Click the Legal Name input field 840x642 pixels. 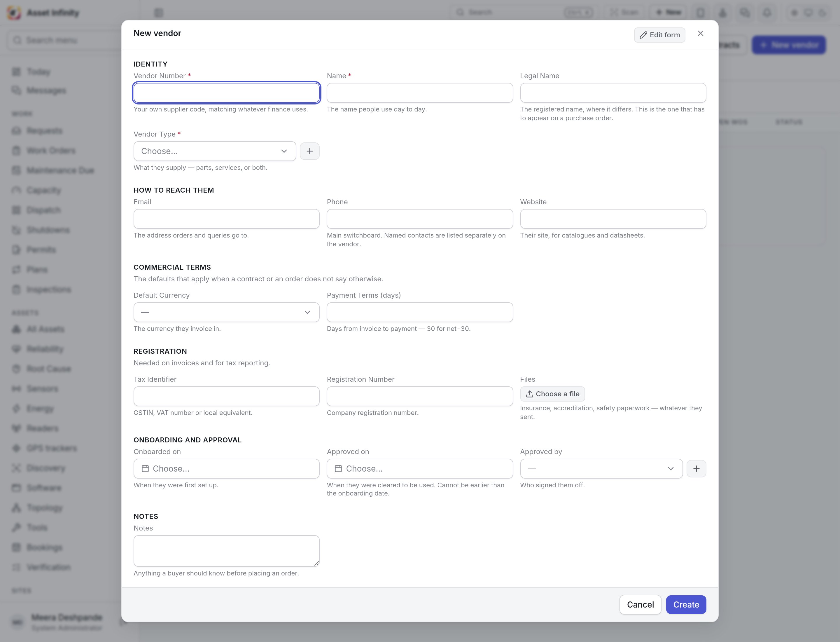tap(613, 93)
